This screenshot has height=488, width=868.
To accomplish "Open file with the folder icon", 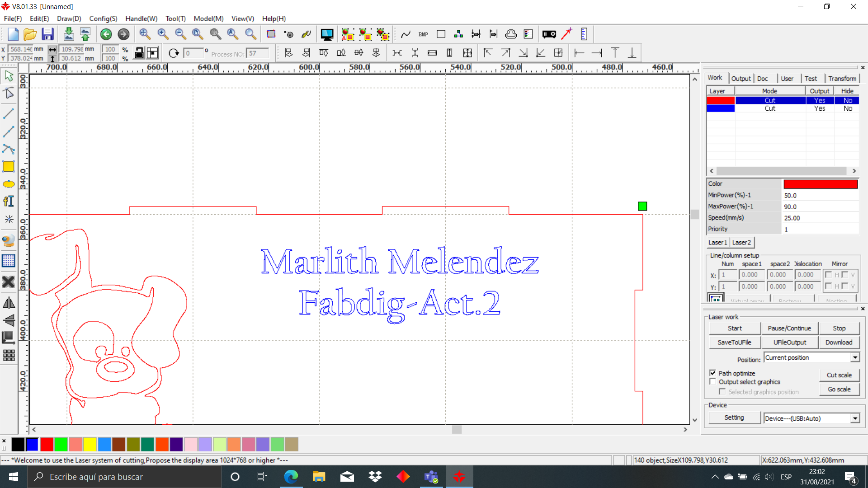I will click(x=30, y=34).
